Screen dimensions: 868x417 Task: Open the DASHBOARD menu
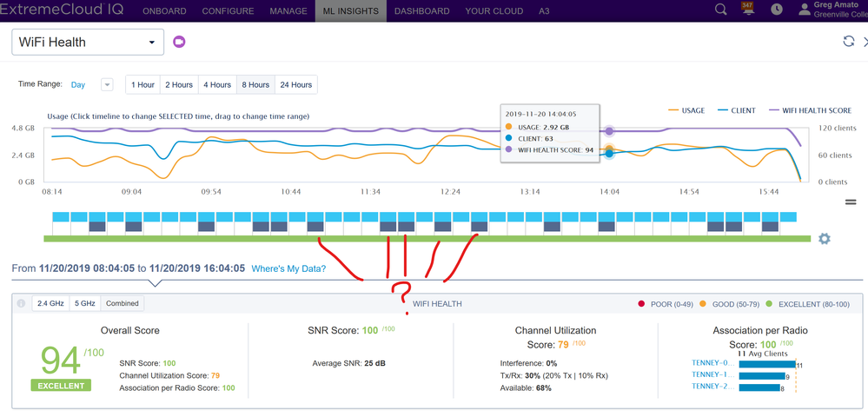tap(421, 11)
